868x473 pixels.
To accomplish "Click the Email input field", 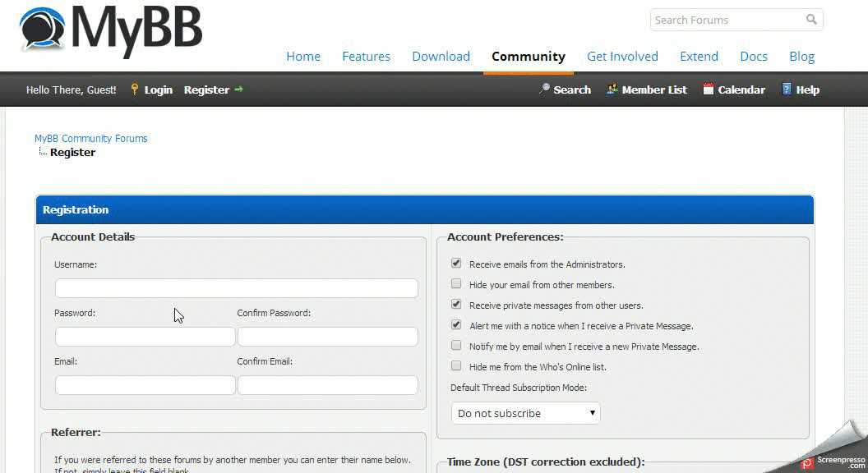I will pyautogui.click(x=145, y=385).
